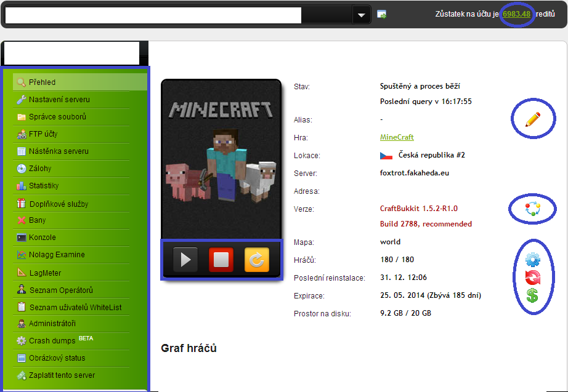Click the terminal icon beside Konzole

[22, 238]
